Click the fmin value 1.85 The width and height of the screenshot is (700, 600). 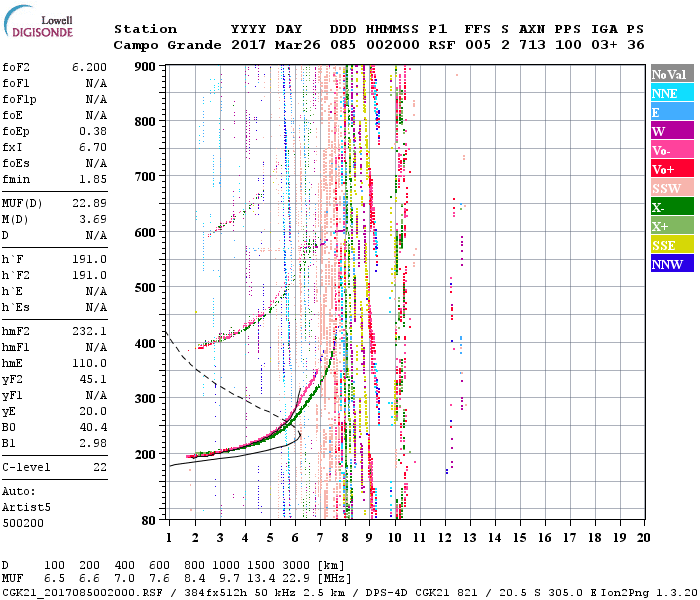pyautogui.click(x=93, y=179)
